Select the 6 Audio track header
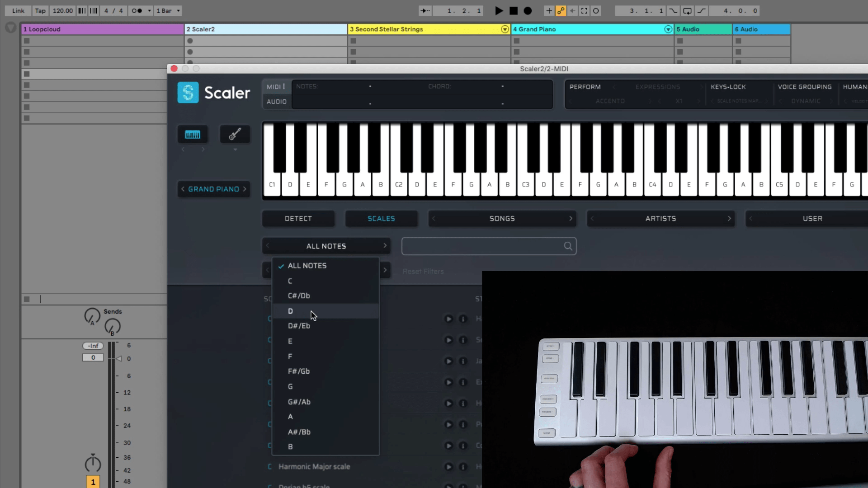 point(762,29)
